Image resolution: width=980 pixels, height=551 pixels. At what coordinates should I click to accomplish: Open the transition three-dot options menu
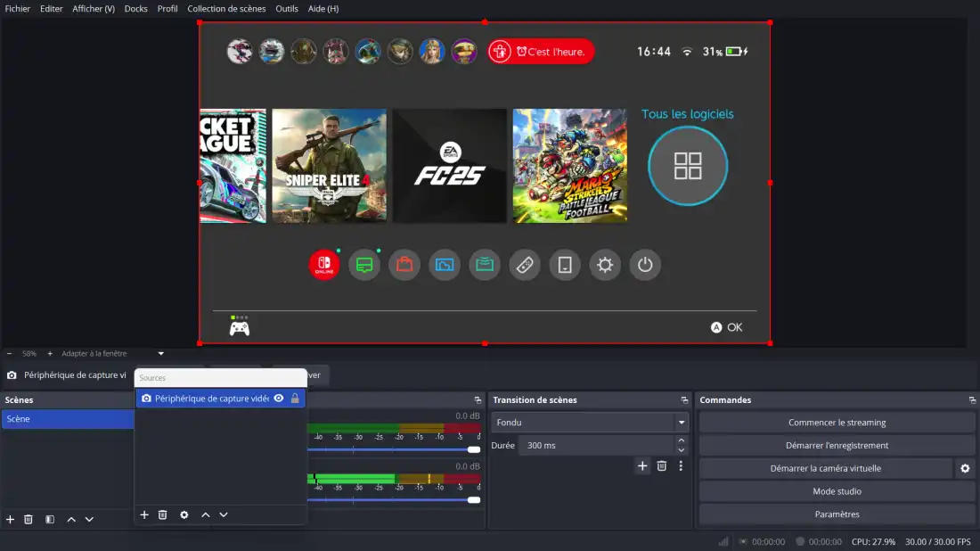[x=681, y=465]
